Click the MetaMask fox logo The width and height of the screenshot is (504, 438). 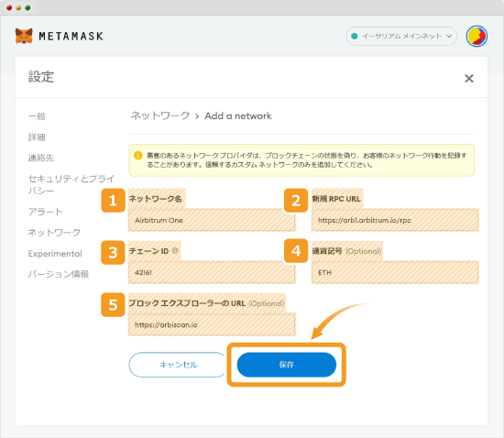24,36
